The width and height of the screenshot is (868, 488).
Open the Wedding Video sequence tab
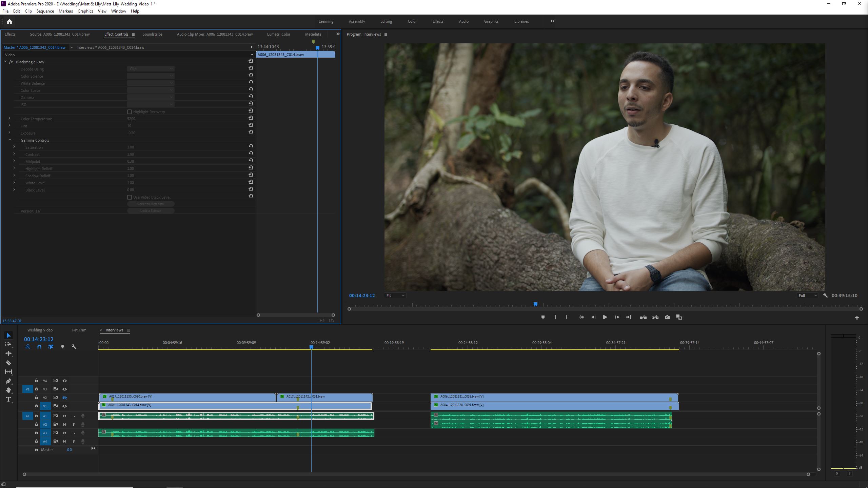[x=40, y=330]
